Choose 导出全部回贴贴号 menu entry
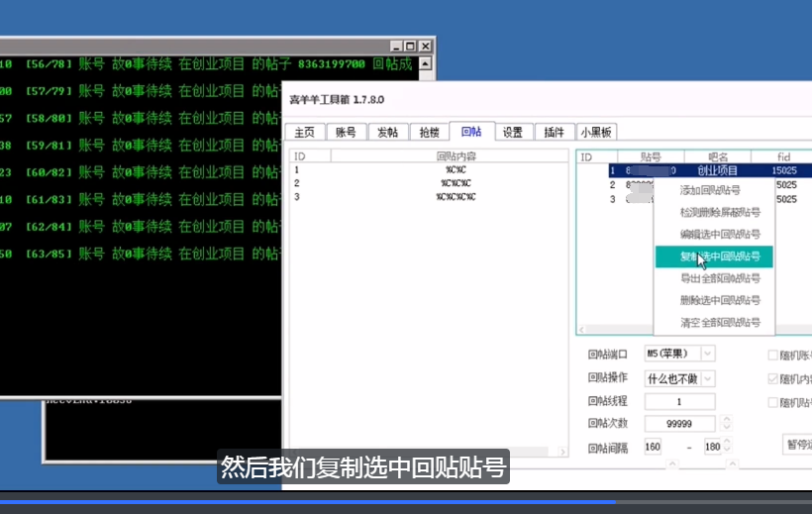The height and width of the screenshot is (514, 812). click(714, 278)
